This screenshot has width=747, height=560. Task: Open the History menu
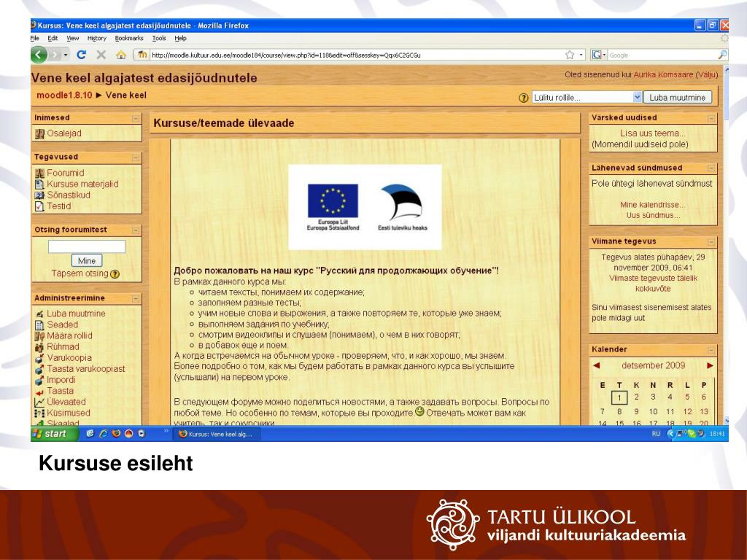click(97, 38)
